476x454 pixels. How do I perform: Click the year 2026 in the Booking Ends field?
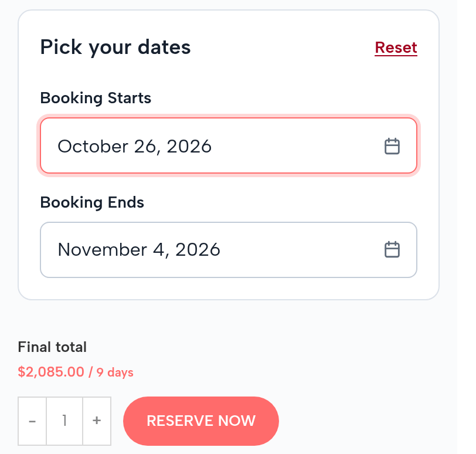pos(198,250)
